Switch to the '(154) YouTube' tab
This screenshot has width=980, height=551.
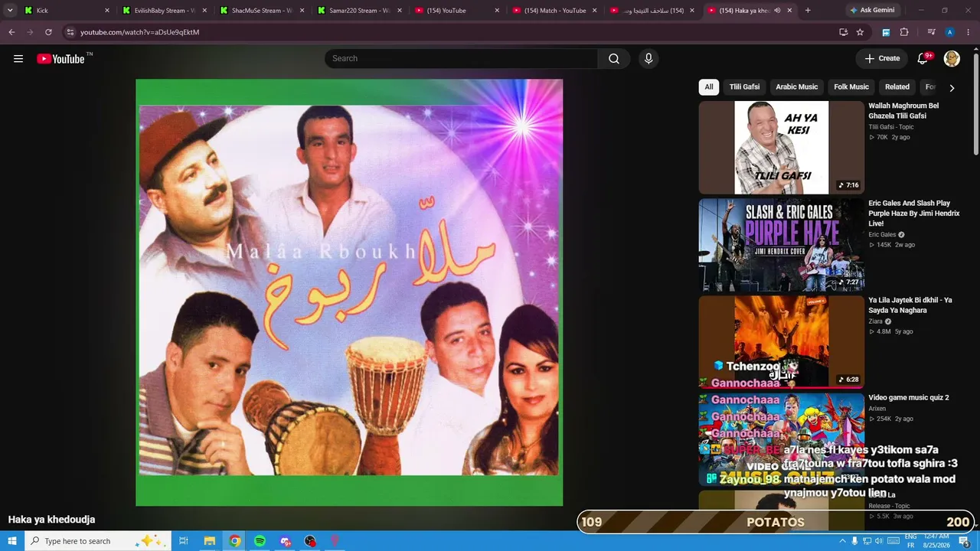coord(456,11)
